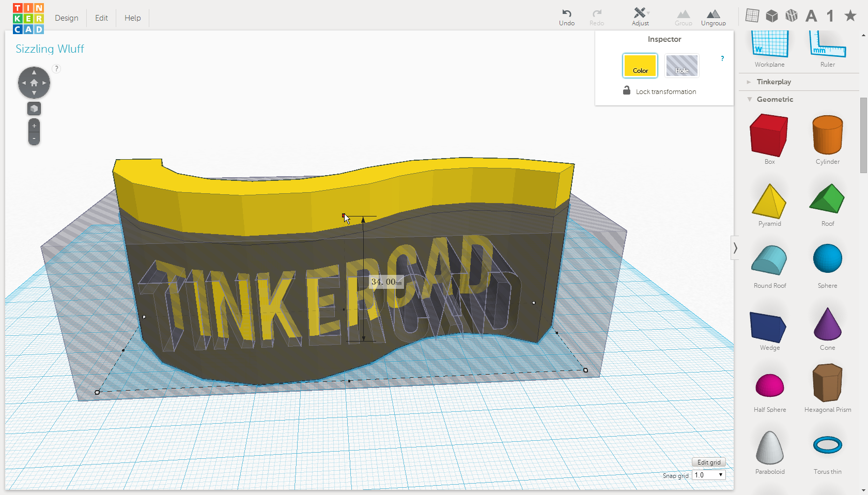Select the Cylinder shape
This screenshot has height=495, width=868.
click(x=827, y=135)
